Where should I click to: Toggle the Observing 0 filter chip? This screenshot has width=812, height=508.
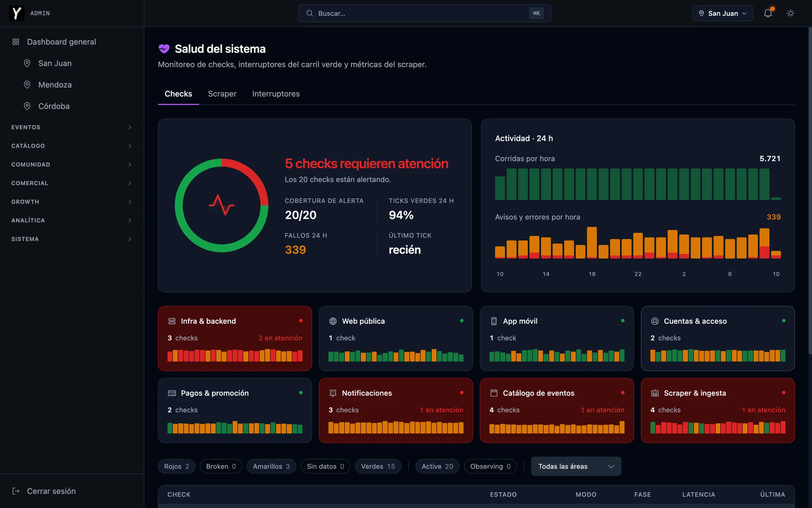pos(490,466)
